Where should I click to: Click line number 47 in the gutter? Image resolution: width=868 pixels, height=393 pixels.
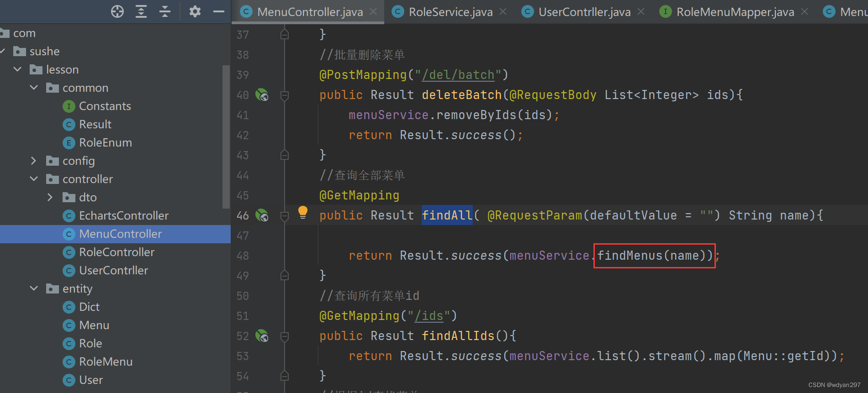click(x=243, y=236)
